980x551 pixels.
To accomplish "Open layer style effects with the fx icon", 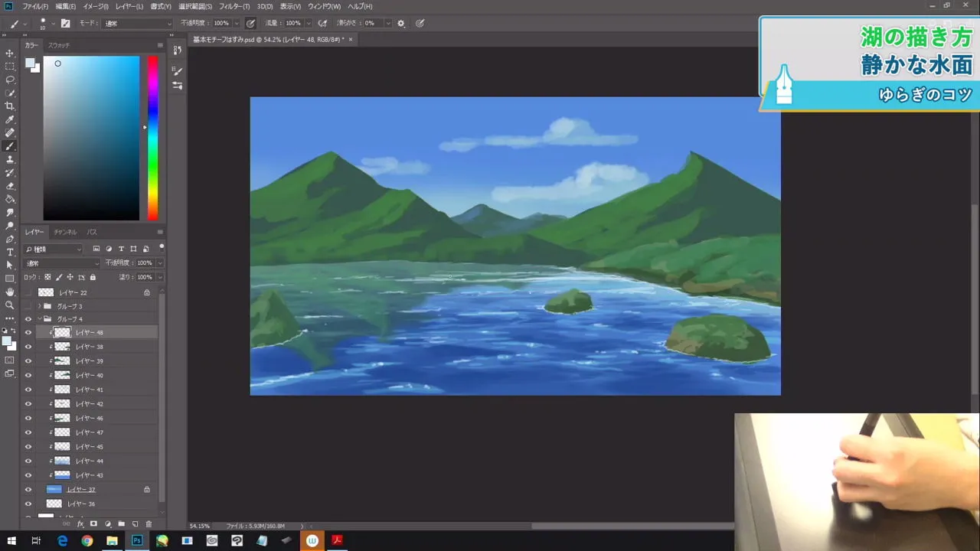I will [81, 523].
